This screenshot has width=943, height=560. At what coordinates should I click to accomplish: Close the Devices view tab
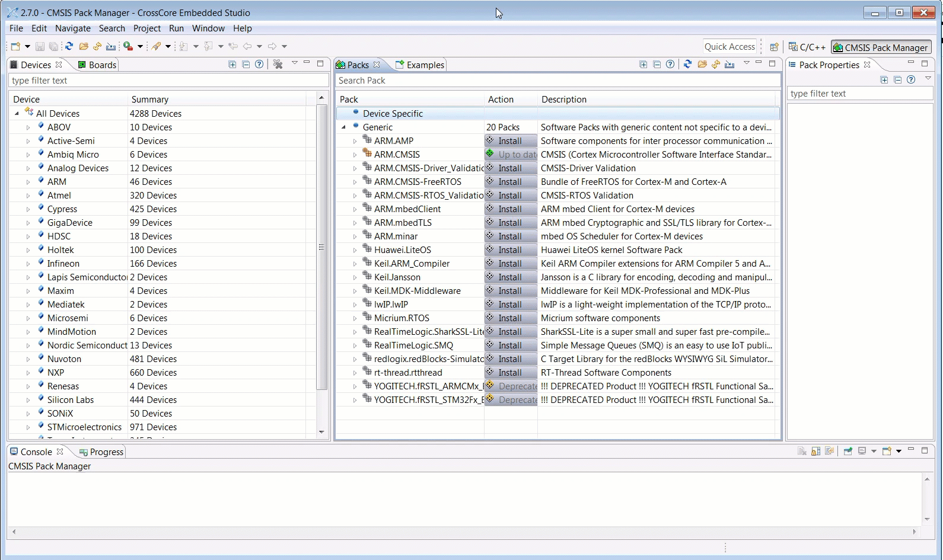pos(59,65)
